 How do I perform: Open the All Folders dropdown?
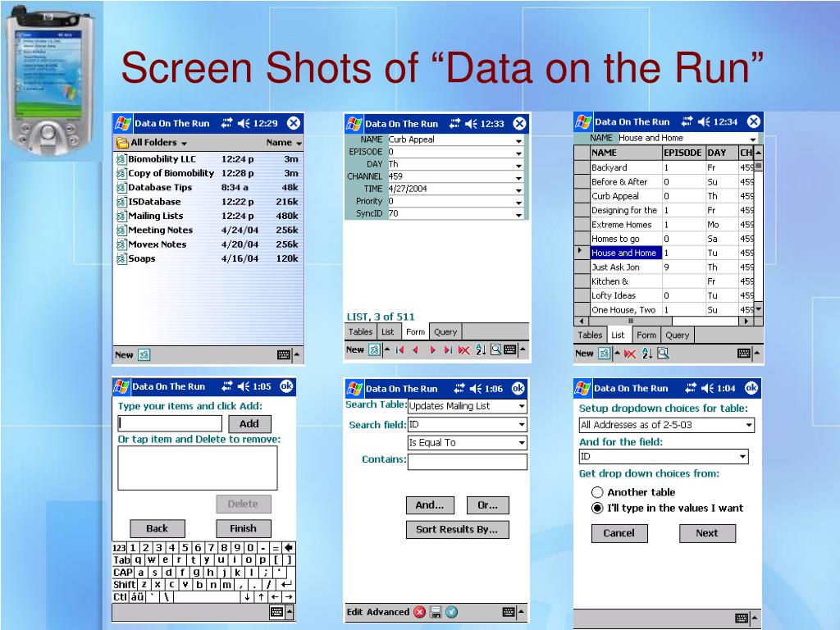[x=158, y=143]
